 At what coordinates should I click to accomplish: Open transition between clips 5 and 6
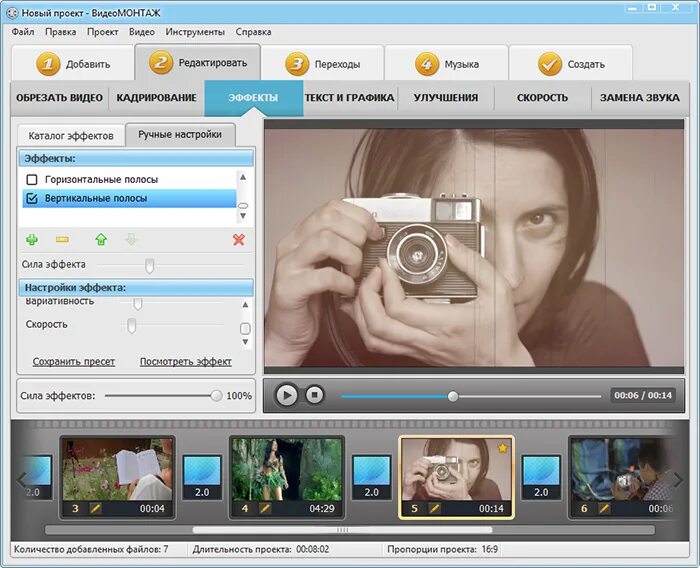click(541, 477)
